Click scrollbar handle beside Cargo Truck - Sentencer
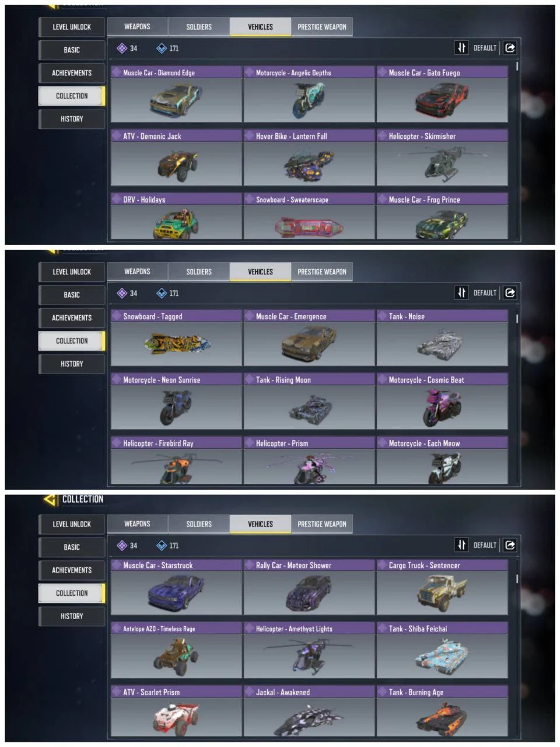This screenshot has height=747, width=560. pyautogui.click(x=517, y=579)
